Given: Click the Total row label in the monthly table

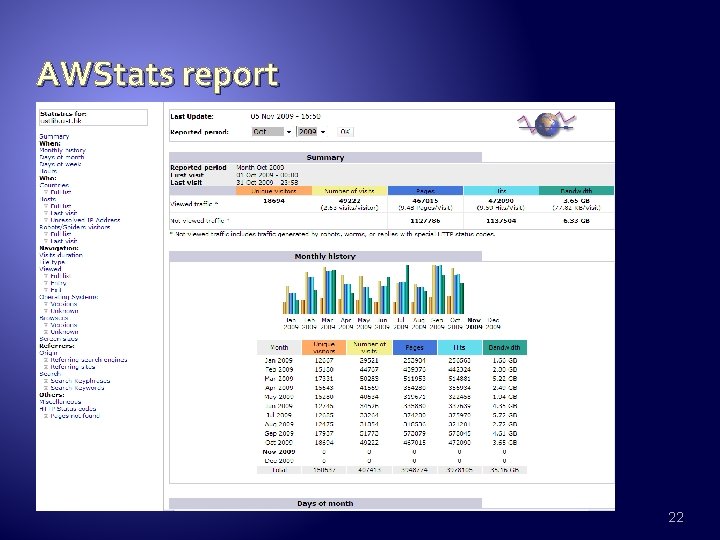Looking at the screenshot, I should point(279,470).
